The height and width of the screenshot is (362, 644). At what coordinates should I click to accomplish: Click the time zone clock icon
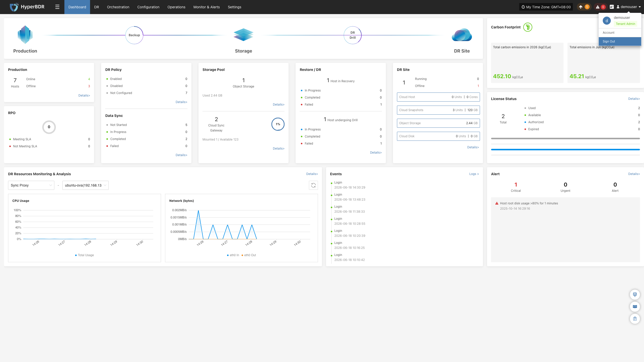tap(523, 7)
